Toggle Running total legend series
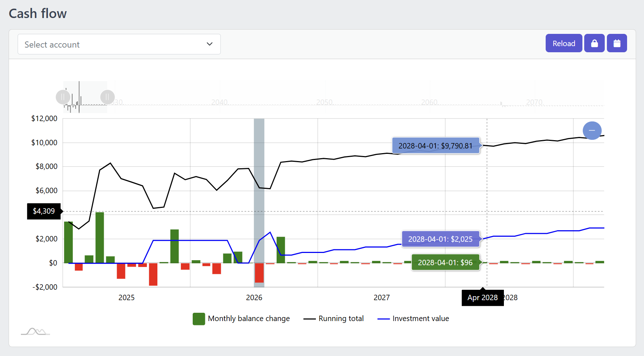Image resolution: width=644 pixels, height=356 pixels. 334,319
